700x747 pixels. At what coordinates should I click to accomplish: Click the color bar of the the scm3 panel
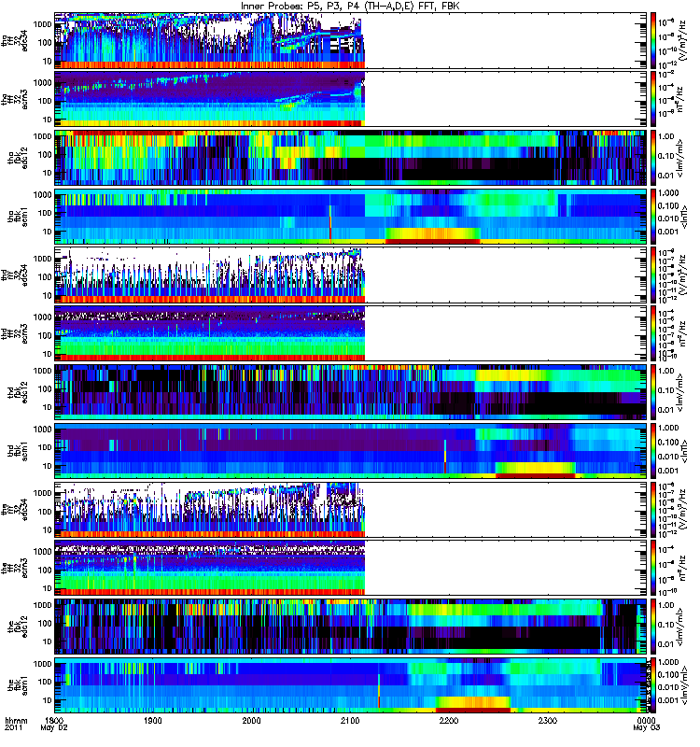coord(652,568)
